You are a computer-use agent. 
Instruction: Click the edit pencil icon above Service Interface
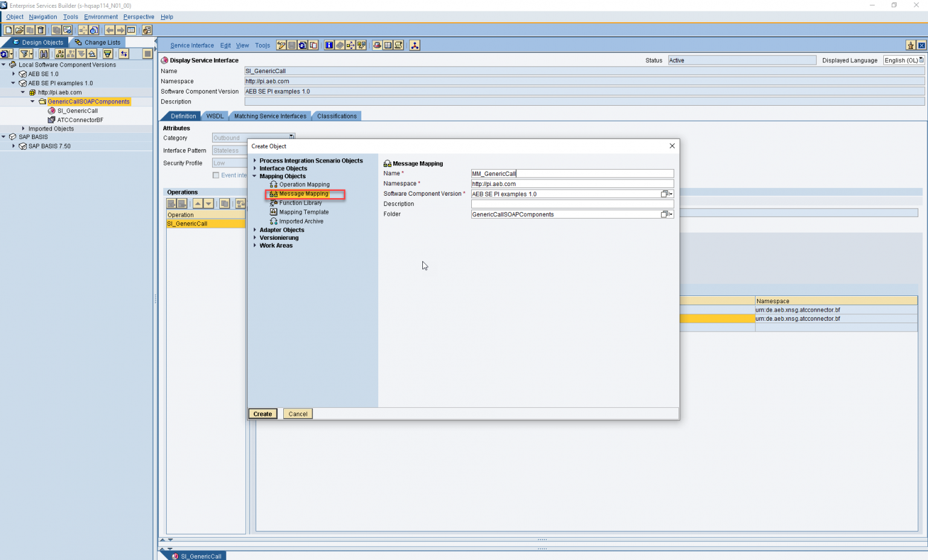(x=281, y=45)
